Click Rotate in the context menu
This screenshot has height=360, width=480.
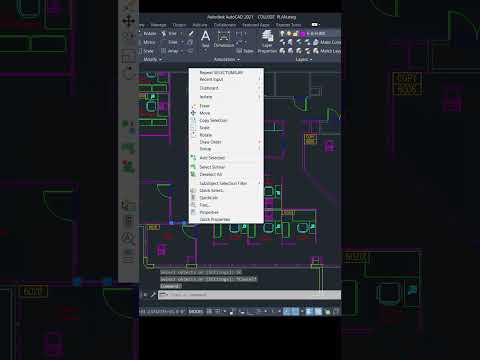206,135
